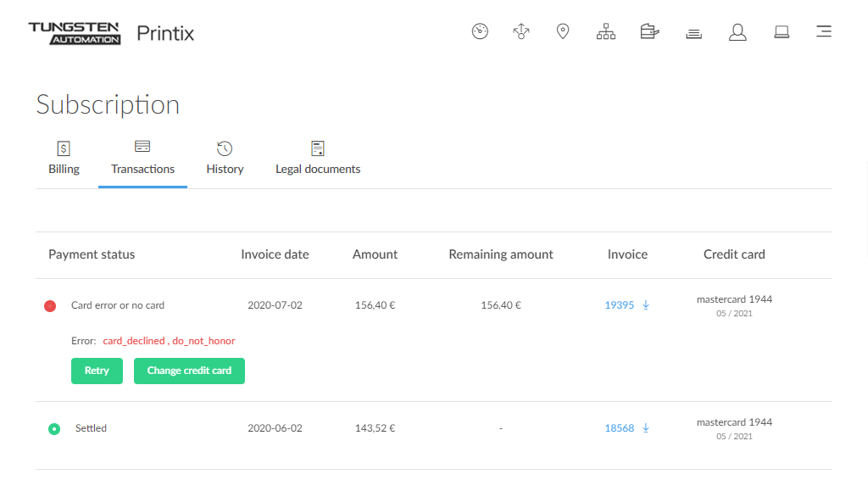Viewport: 868px width, 480px height.
Task: Open the Dashboard gauge icon
Action: pos(480,32)
